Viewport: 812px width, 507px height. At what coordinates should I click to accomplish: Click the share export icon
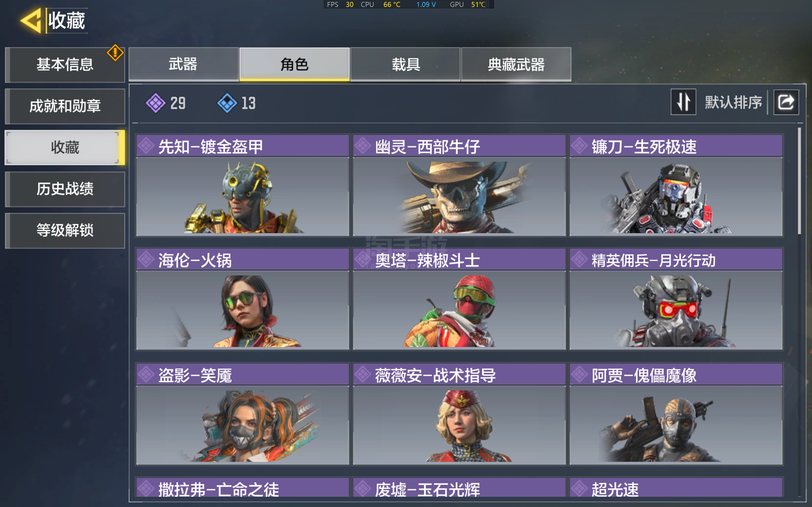(x=786, y=102)
